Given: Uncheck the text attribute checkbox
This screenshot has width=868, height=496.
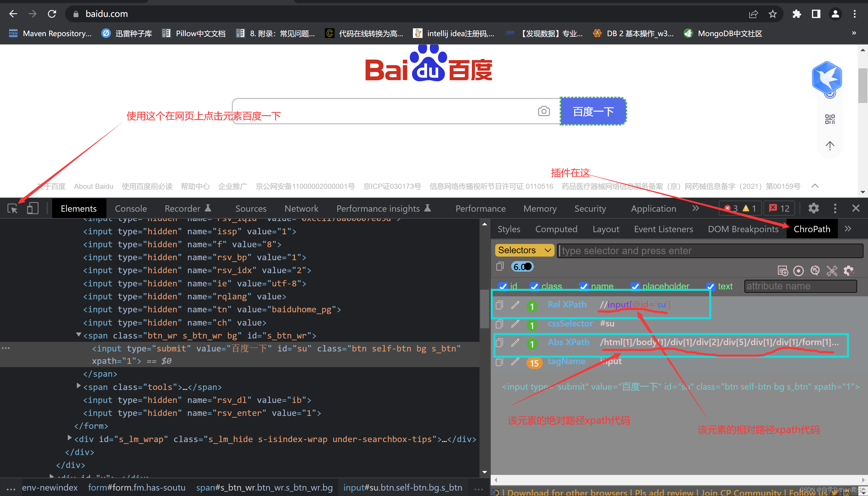Looking at the screenshot, I should coord(710,286).
